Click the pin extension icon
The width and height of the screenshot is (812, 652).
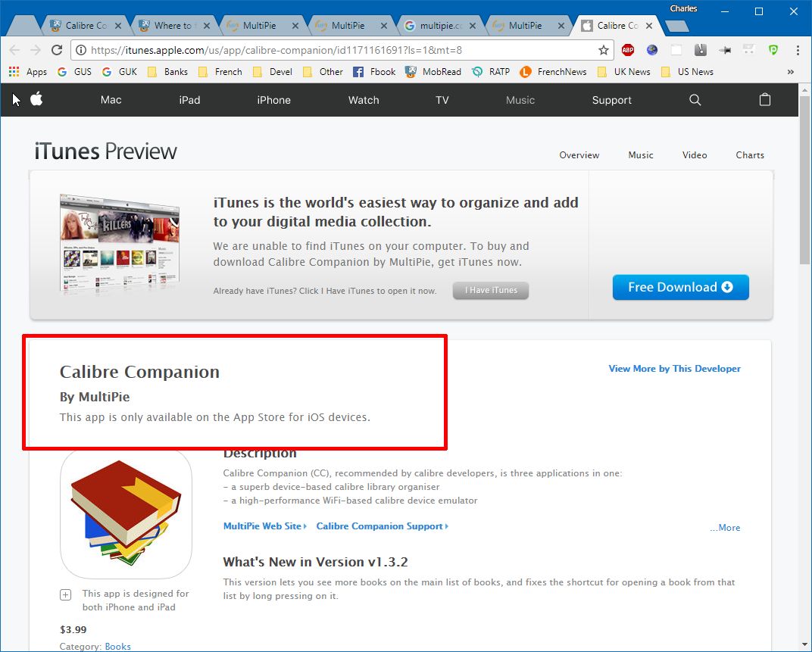(725, 50)
